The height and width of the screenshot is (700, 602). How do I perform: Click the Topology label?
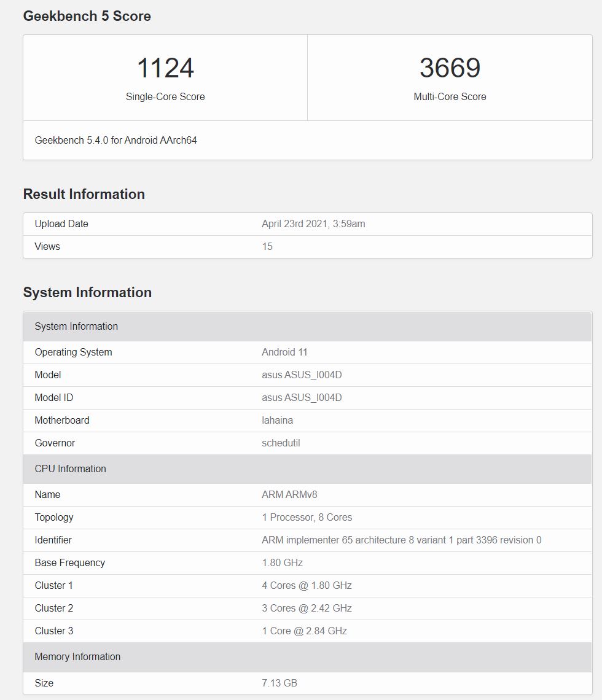coord(54,518)
